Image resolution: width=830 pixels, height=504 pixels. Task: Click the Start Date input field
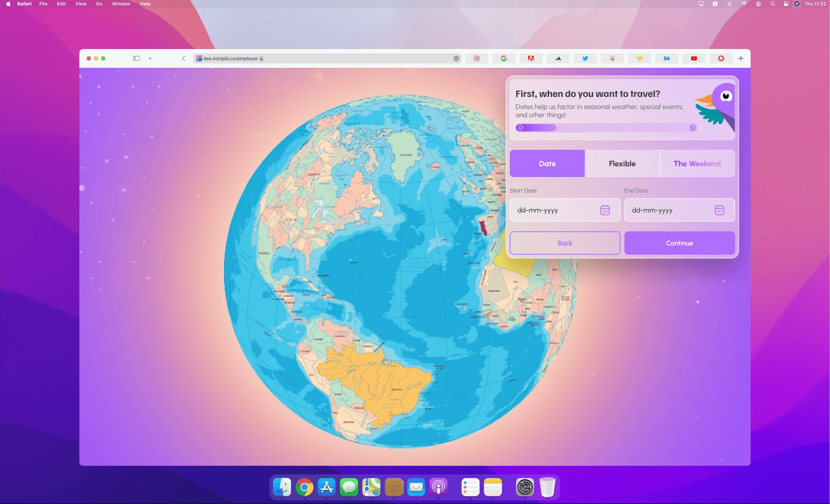tap(555, 210)
